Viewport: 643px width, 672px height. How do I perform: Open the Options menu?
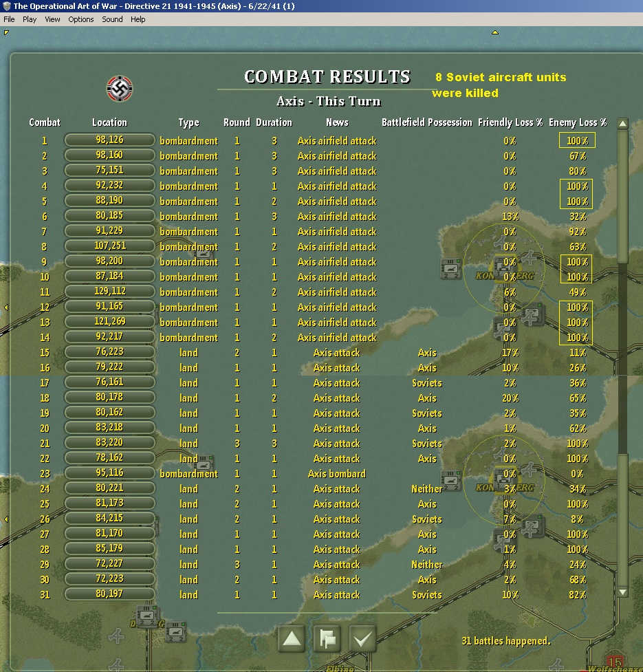tap(81, 19)
